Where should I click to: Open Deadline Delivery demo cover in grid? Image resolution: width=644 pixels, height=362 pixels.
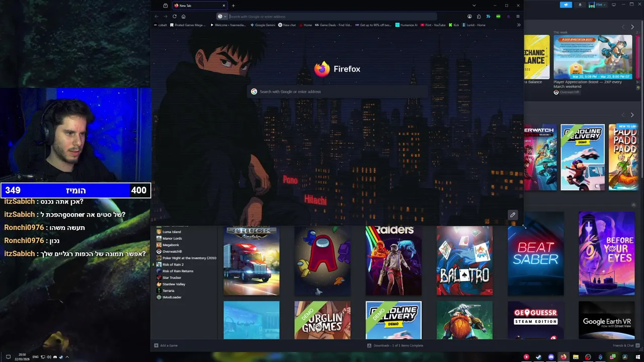click(393, 320)
